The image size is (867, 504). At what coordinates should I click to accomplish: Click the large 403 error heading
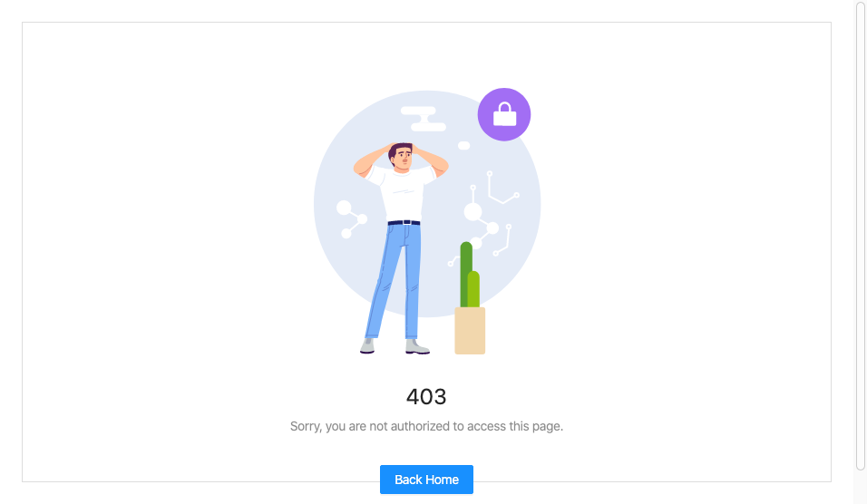[x=426, y=396]
